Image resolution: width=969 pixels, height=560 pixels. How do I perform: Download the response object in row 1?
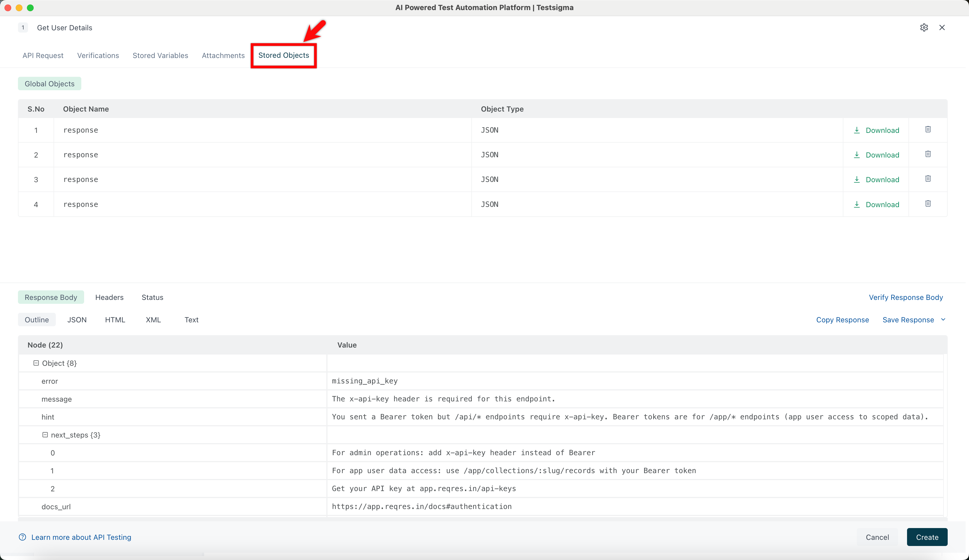[876, 130]
